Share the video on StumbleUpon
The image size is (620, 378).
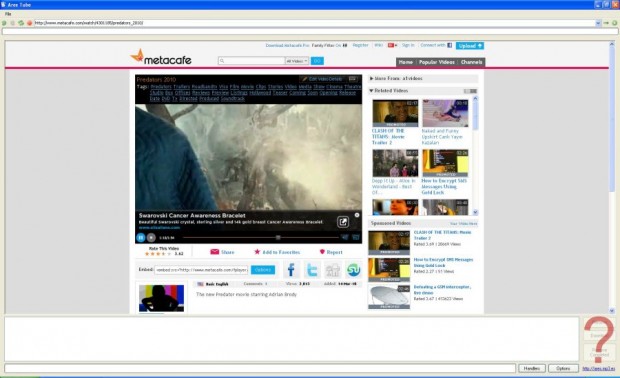[353, 270]
